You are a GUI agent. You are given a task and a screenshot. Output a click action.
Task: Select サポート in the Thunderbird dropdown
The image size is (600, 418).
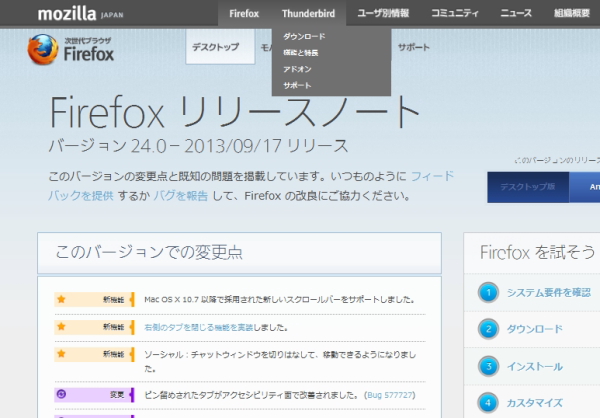tap(297, 86)
